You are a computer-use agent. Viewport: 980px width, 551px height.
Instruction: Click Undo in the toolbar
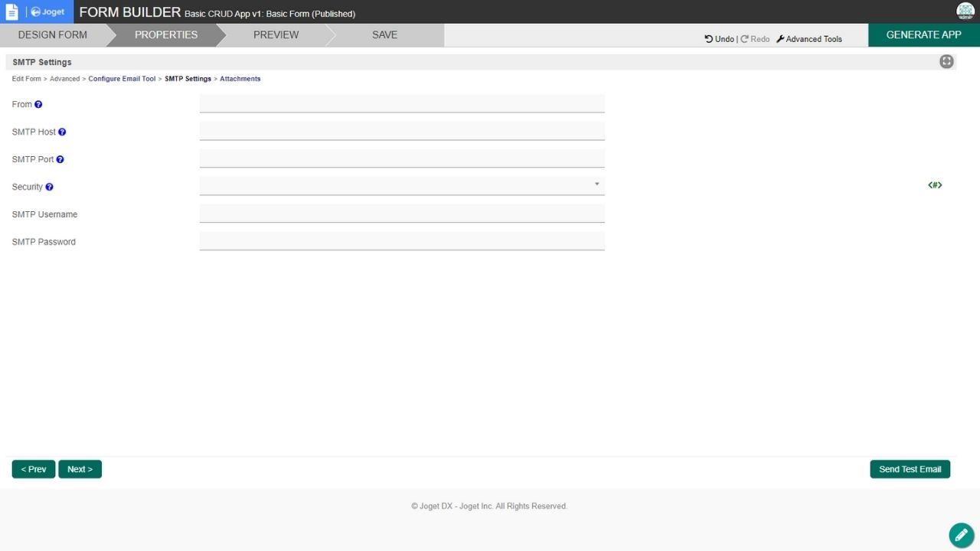[x=719, y=39]
